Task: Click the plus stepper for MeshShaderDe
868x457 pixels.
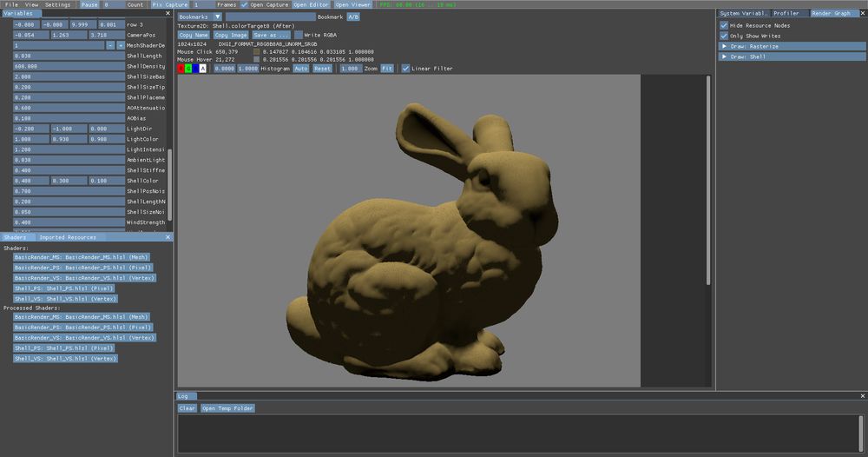Action: [120, 45]
